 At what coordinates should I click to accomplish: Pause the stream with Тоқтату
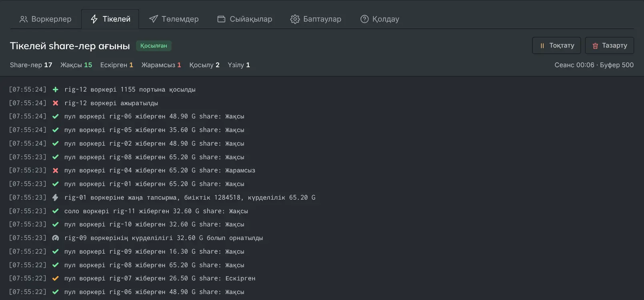tap(557, 46)
